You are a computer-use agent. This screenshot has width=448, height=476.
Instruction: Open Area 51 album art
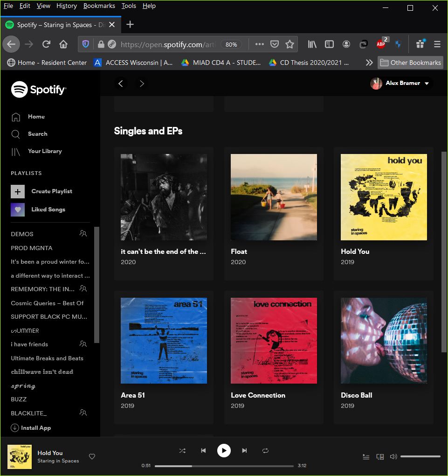pyautogui.click(x=164, y=341)
